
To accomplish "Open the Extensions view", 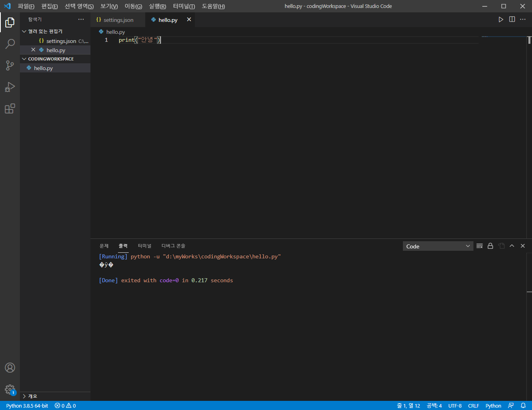I will 10,108.
